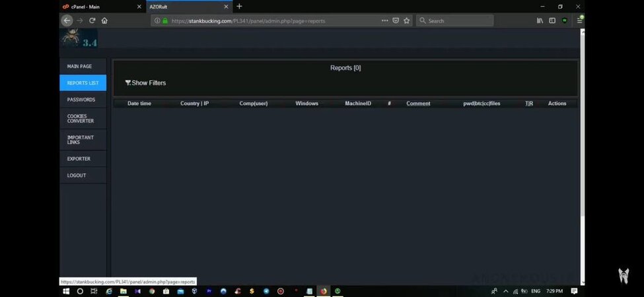Click the Firefox taskbar icon
The height and width of the screenshot is (297, 644).
[324, 291]
